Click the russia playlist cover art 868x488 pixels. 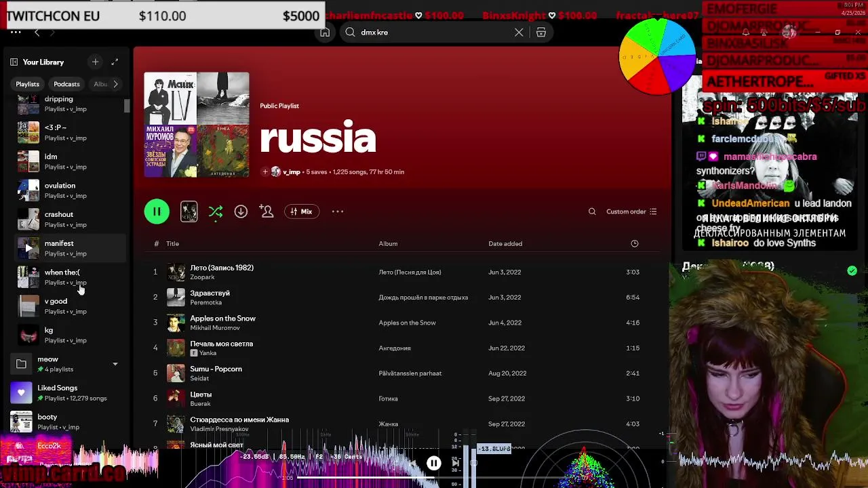click(197, 125)
